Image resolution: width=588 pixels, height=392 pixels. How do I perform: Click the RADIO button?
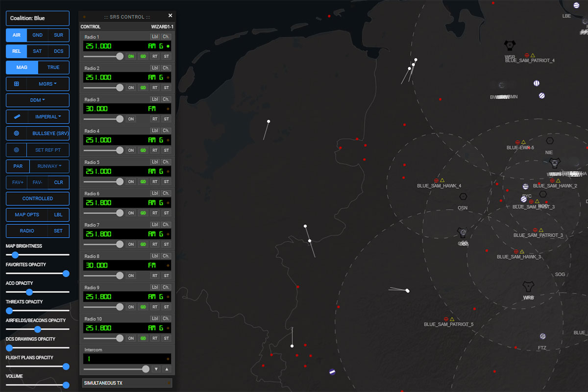(x=27, y=231)
